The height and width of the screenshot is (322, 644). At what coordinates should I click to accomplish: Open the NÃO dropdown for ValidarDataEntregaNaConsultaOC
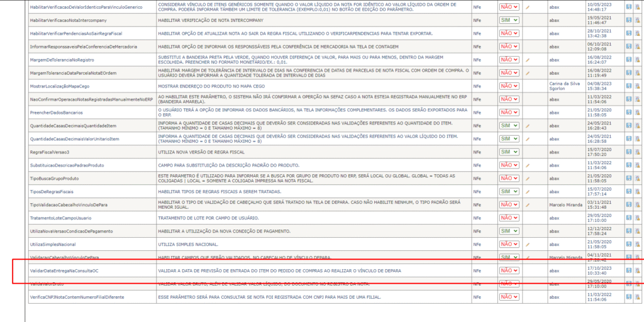(509, 270)
